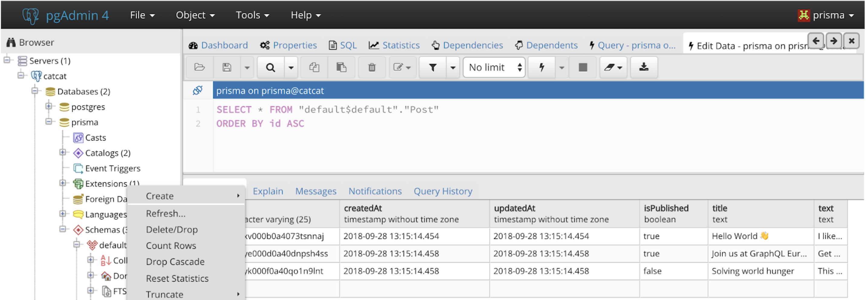Open the Help menu
Image resolution: width=868 pixels, height=300 pixels.
[306, 15]
